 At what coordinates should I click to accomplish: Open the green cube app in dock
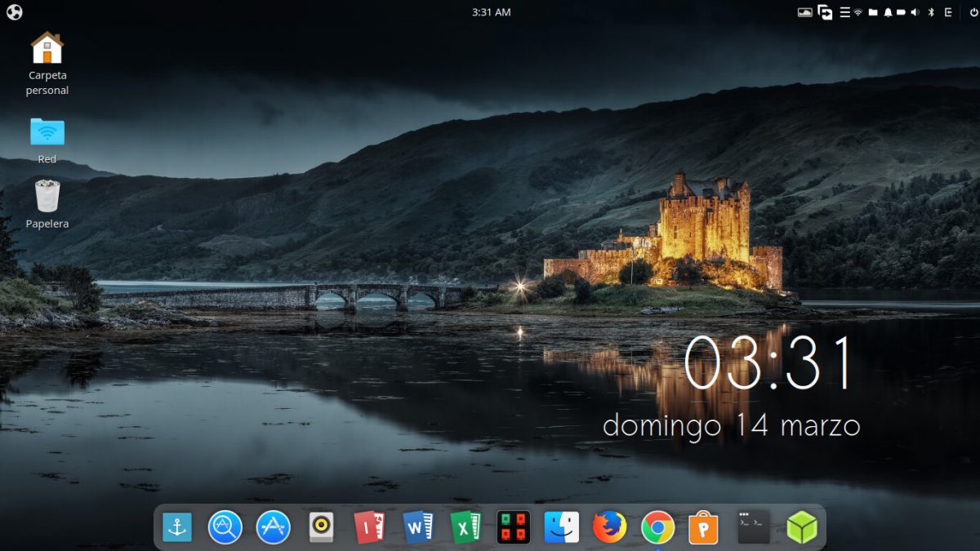pos(801,528)
